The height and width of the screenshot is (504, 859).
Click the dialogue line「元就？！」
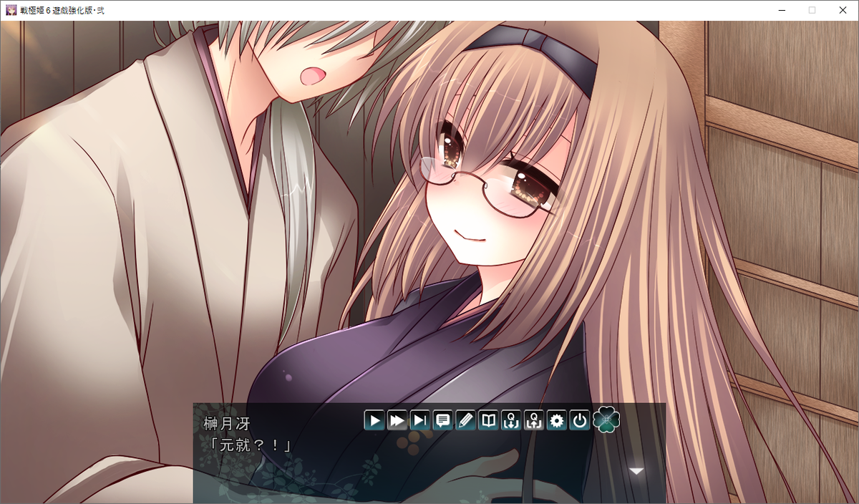248,445
